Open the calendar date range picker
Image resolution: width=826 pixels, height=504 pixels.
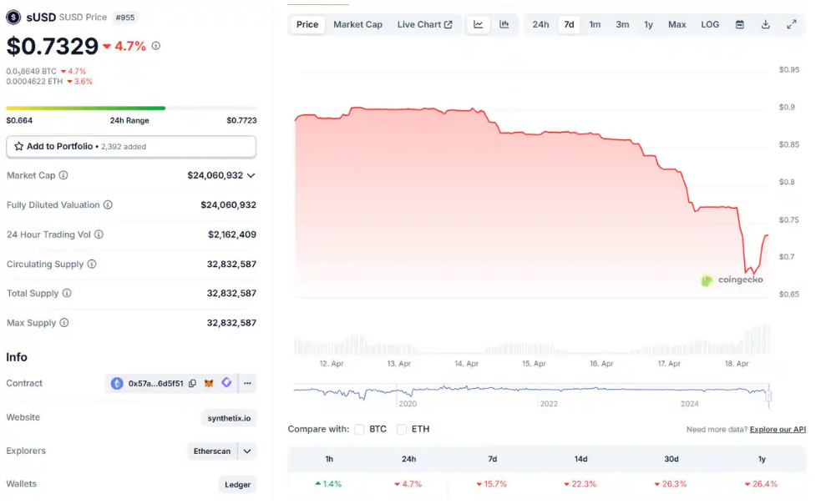point(740,24)
